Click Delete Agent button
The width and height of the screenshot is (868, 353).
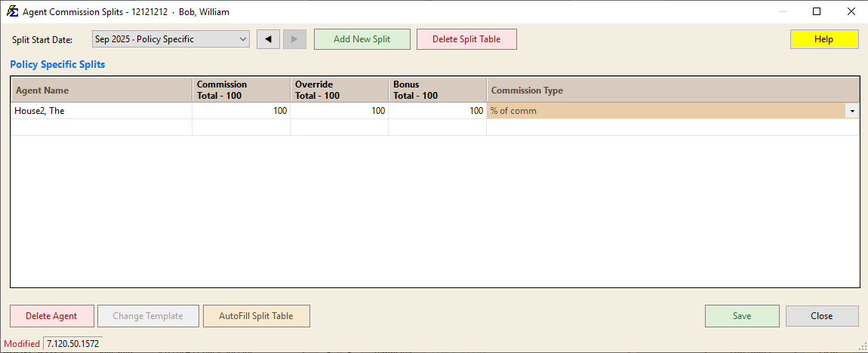[52, 316]
